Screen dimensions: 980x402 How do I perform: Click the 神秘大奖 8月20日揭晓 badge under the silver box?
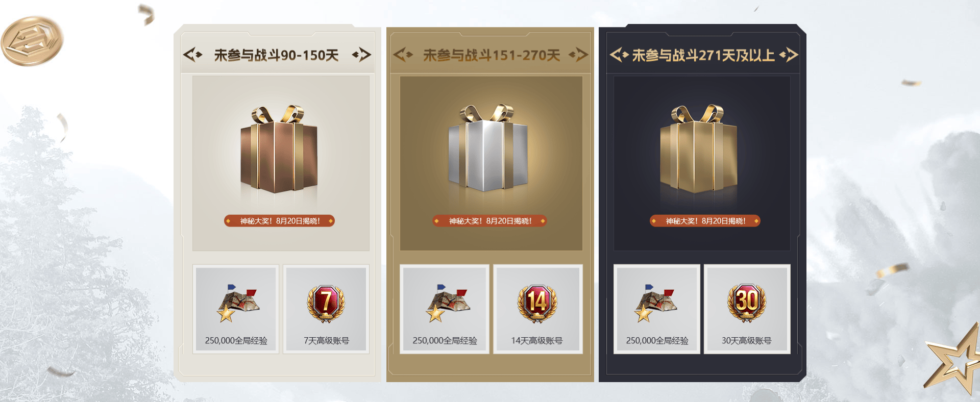[489, 221]
